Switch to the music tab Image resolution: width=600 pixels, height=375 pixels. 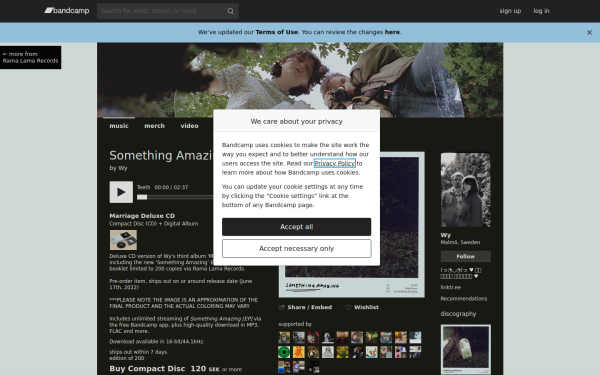[x=119, y=126]
